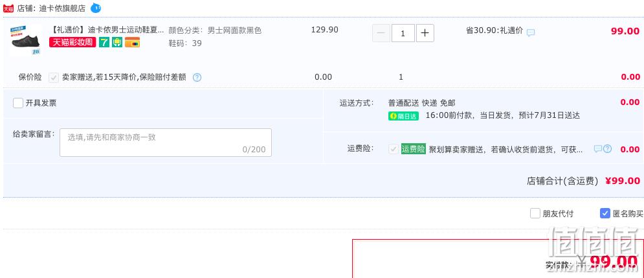Toggle the 保价险 checkbox
Image resolution: width=644 pixels, height=278 pixels.
coord(53,77)
